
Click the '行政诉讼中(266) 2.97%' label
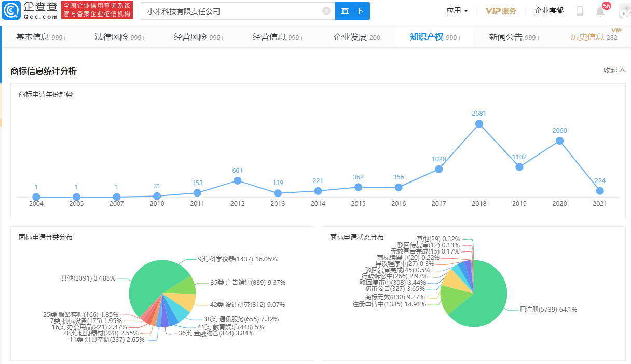click(x=394, y=276)
